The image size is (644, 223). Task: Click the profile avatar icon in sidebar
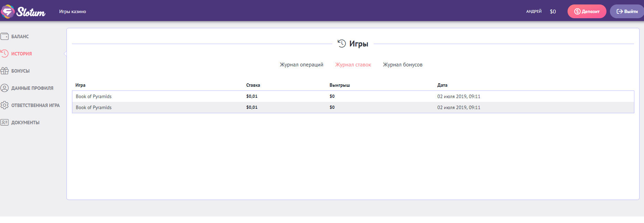pyautogui.click(x=4, y=88)
